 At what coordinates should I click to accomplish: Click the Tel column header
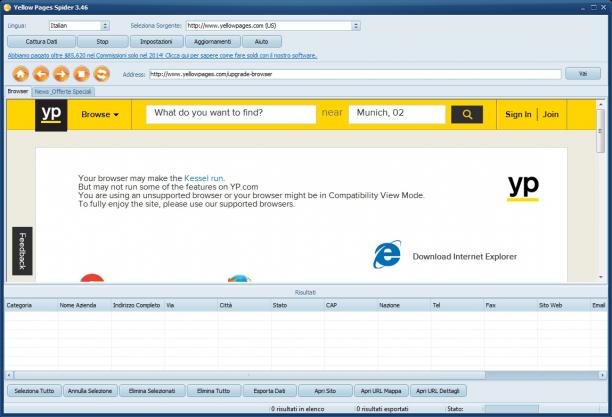point(457,305)
